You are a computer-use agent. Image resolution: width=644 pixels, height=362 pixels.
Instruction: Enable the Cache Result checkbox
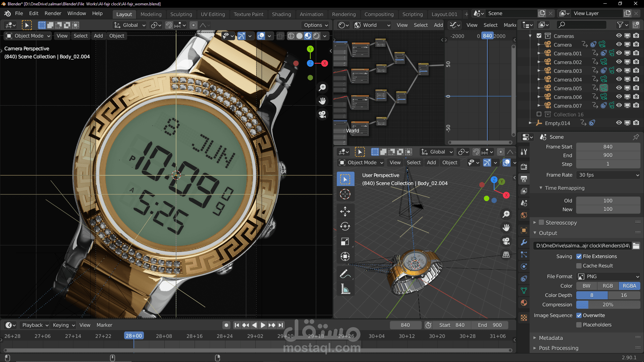pos(579,266)
